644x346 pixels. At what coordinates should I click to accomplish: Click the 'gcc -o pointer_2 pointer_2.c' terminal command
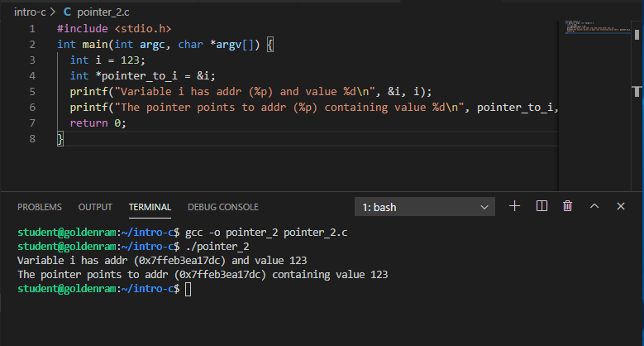coord(266,233)
